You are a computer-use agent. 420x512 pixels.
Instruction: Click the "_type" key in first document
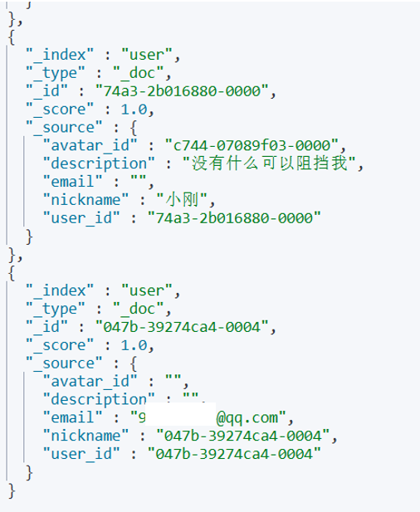pos(55,73)
